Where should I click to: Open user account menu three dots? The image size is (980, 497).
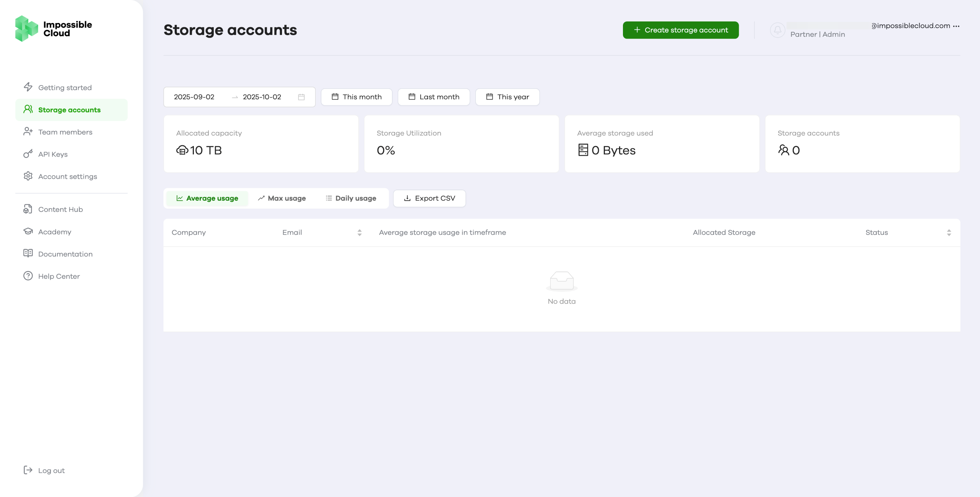(956, 26)
